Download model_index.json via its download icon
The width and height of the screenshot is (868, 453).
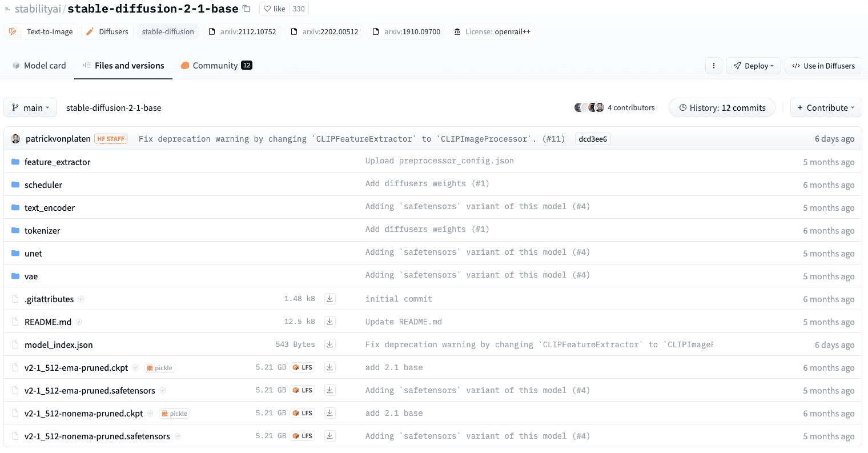tap(329, 344)
